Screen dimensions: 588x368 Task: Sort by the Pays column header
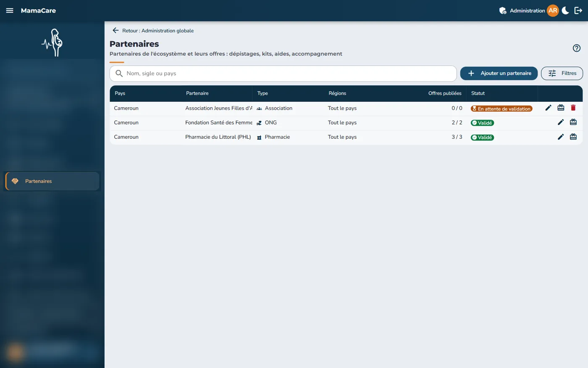[120, 93]
